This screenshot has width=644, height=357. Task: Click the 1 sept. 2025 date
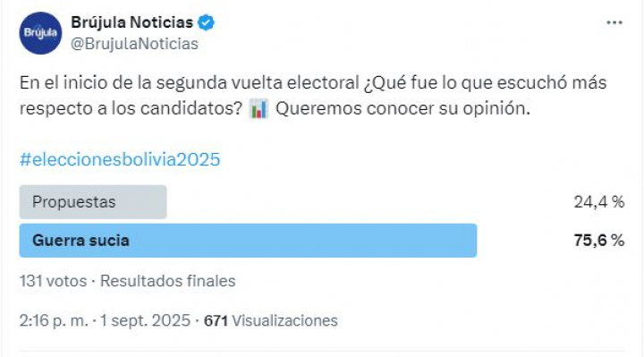146,320
